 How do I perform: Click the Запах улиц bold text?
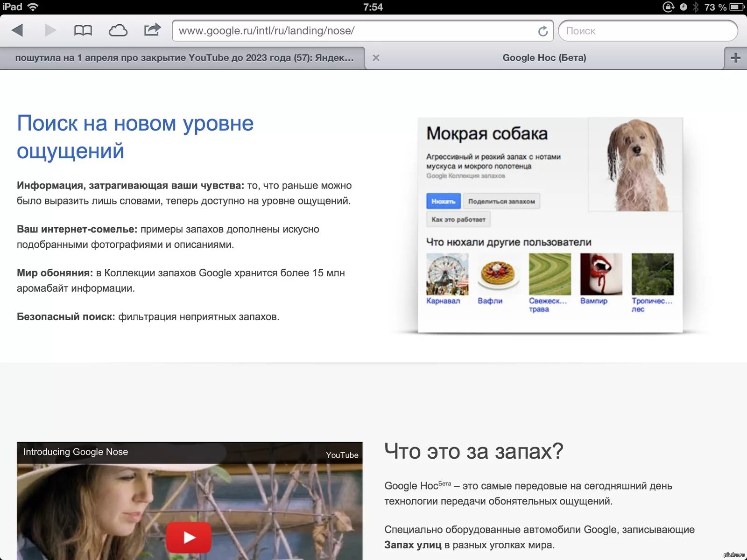coord(413,545)
